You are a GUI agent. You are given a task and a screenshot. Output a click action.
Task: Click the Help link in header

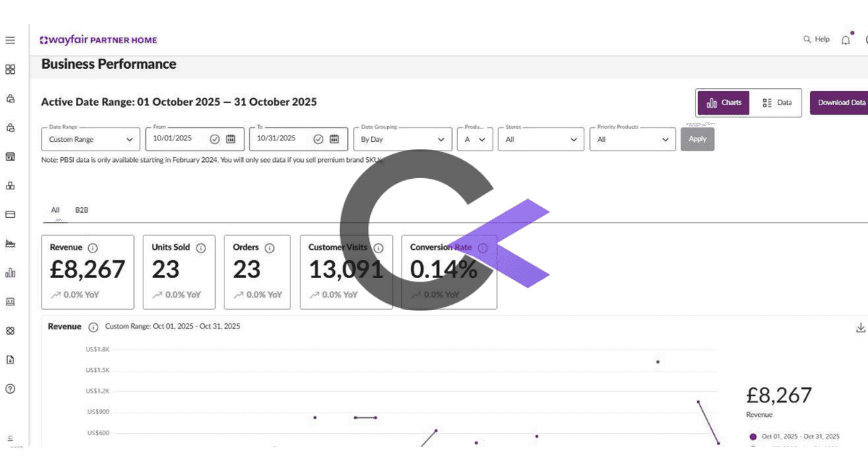coord(822,40)
